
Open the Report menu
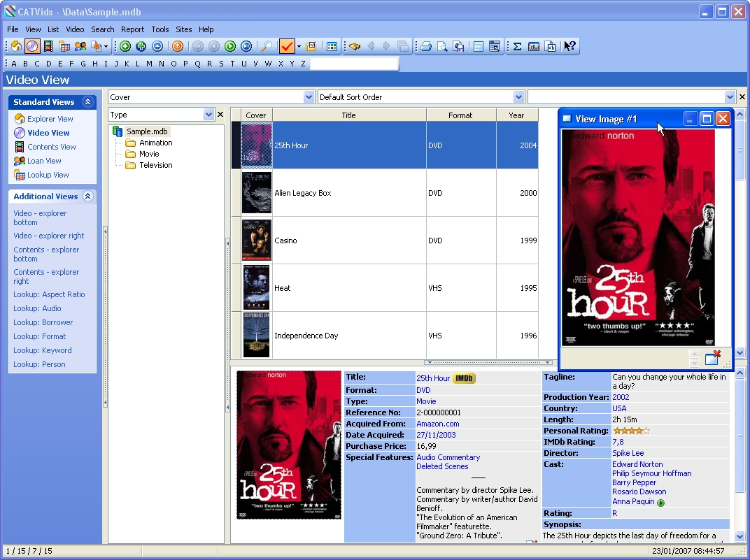coord(132,29)
